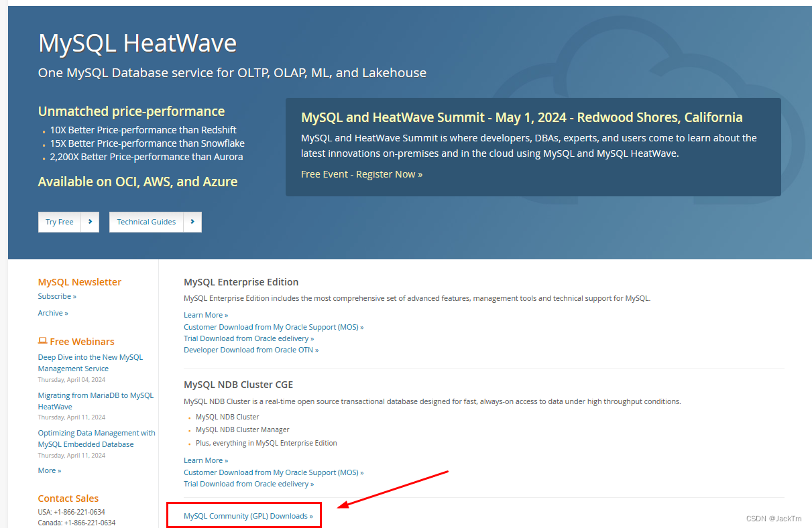Click the Thursday, April 04, 2024 date
The height and width of the screenshot is (528, 812).
click(72, 379)
